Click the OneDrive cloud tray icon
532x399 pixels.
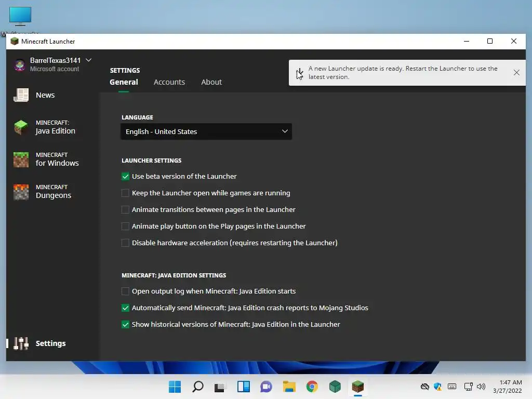(x=425, y=387)
